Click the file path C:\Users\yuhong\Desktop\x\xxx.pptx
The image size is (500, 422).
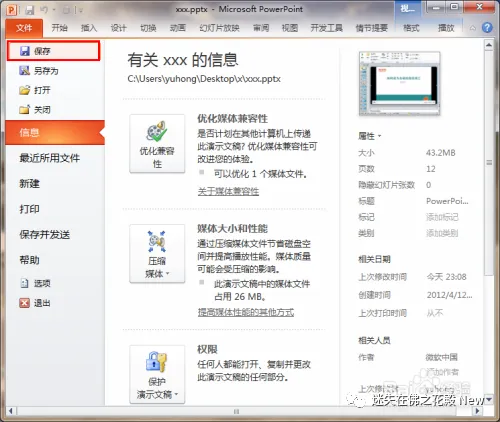(x=204, y=79)
